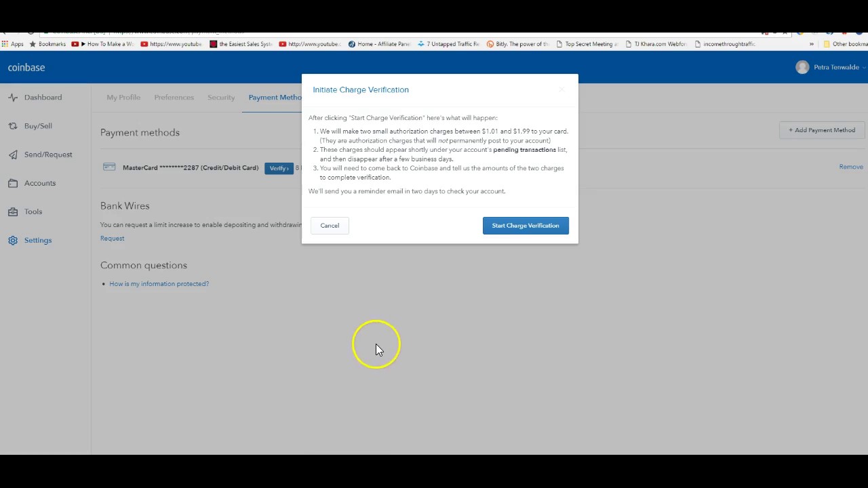Screen dimensions: 868x488
Task: Click the Verify button for MasterCard
Action: (x=279, y=168)
